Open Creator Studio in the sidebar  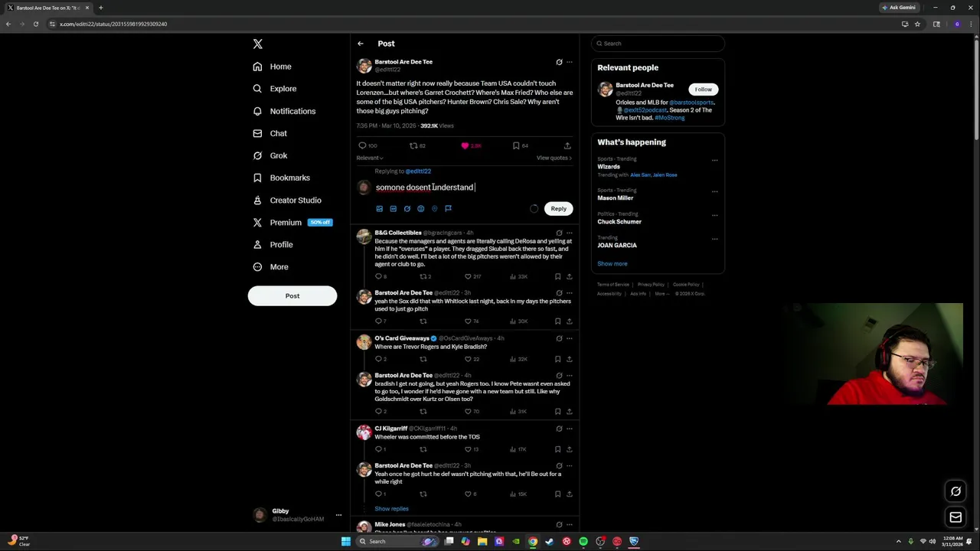pyautogui.click(x=287, y=200)
